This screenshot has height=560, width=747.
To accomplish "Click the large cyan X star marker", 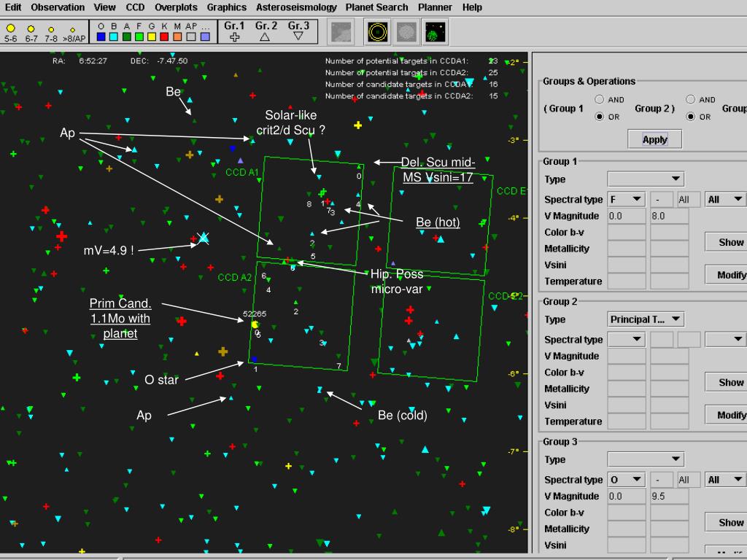I will tap(204, 237).
